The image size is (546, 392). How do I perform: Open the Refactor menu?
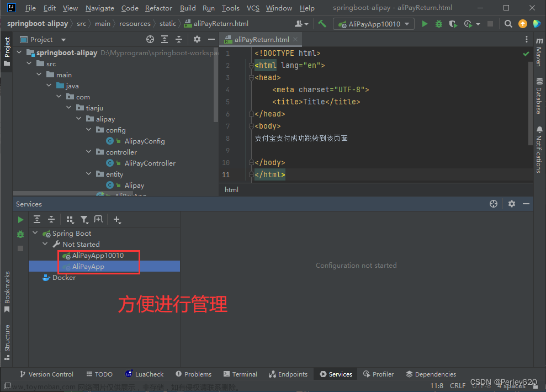point(158,8)
